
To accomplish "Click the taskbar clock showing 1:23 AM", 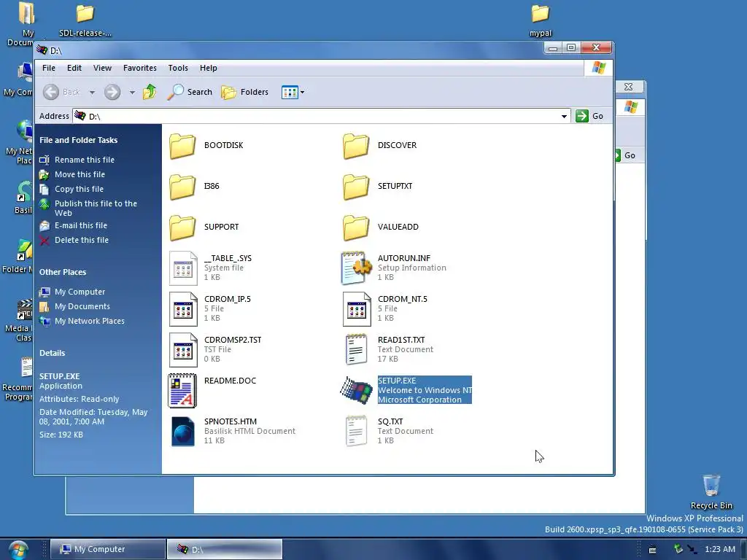I will (720, 550).
